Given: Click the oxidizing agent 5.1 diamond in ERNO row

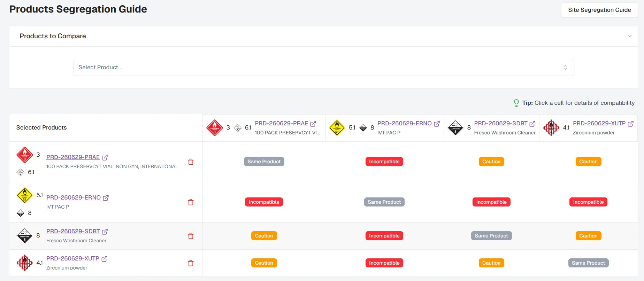Looking at the screenshot, I should pos(25,195).
